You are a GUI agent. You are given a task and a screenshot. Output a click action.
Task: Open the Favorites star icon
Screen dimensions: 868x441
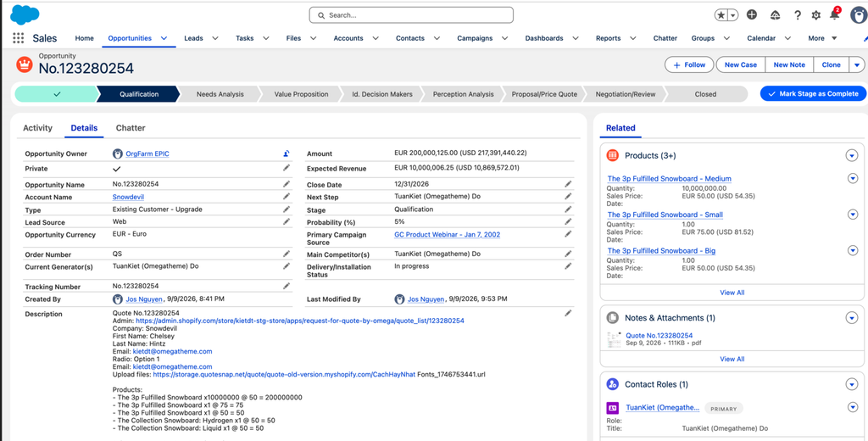pos(721,15)
